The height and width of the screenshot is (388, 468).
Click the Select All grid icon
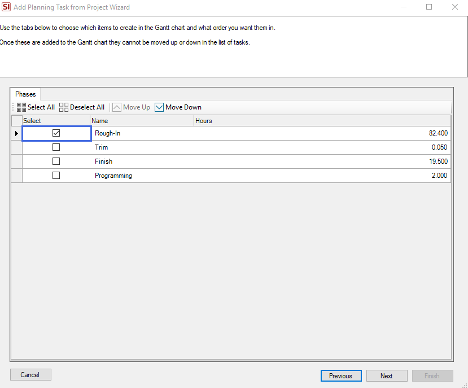coord(21,107)
